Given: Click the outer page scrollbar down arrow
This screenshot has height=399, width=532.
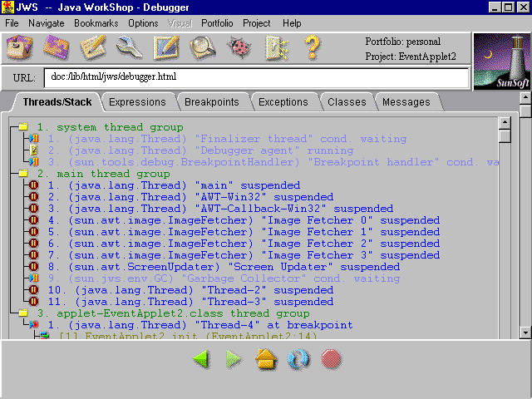Looking at the screenshot, I should click(x=525, y=332).
